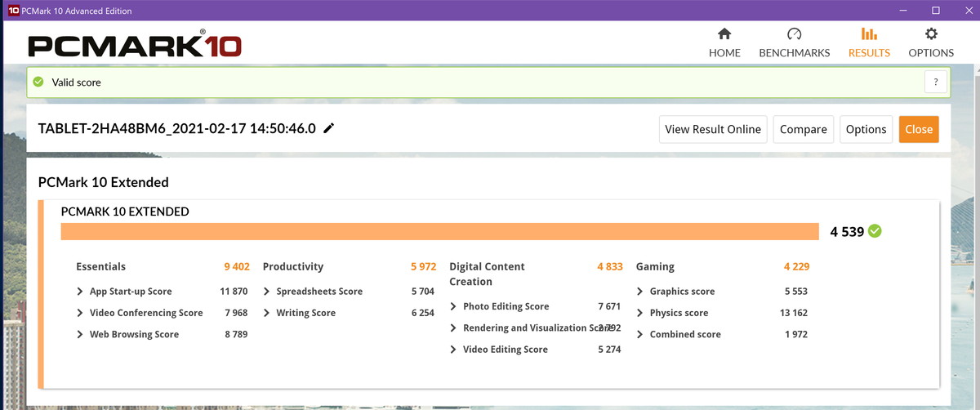Expand Spreadsheets Score details
The image size is (980, 410).
coord(267,292)
